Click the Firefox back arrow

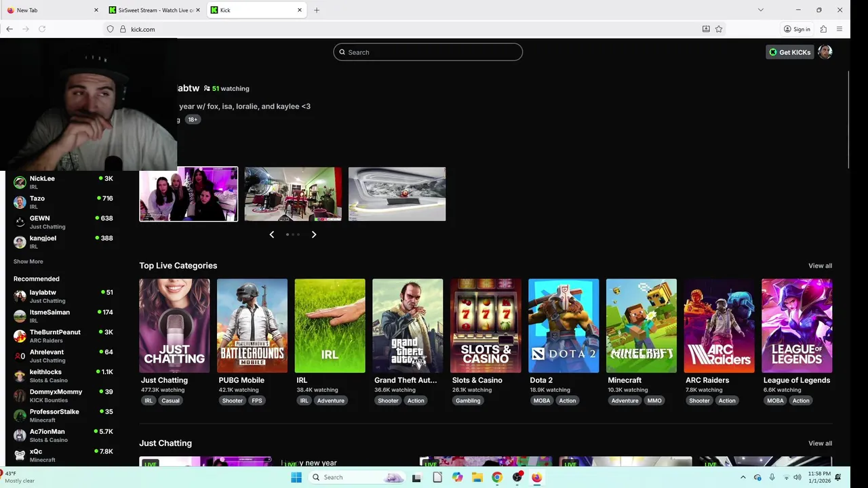pyautogui.click(x=9, y=29)
